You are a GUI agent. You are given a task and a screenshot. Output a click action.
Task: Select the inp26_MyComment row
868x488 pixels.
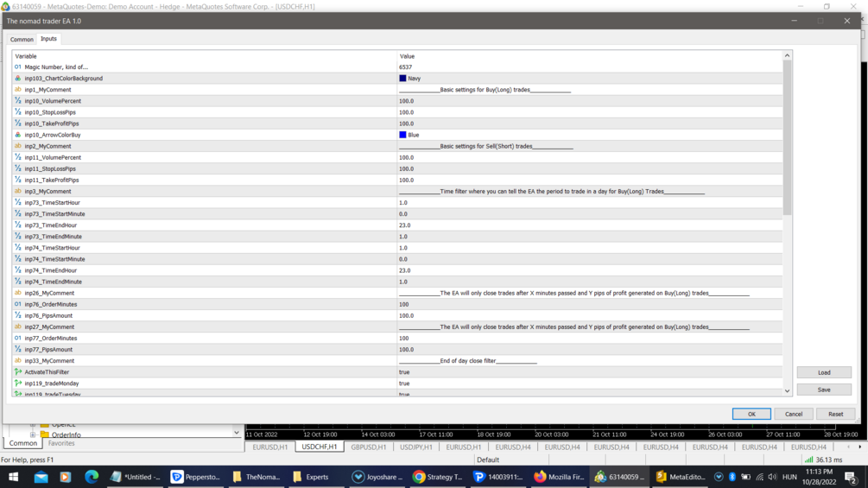pos(397,293)
